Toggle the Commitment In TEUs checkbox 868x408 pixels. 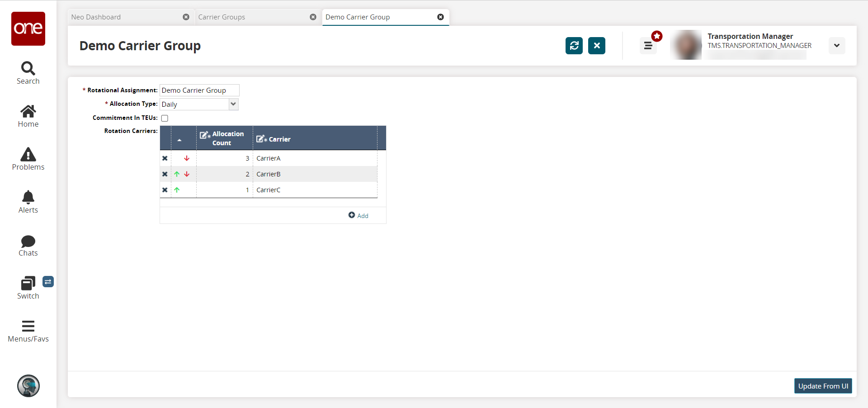click(x=165, y=118)
